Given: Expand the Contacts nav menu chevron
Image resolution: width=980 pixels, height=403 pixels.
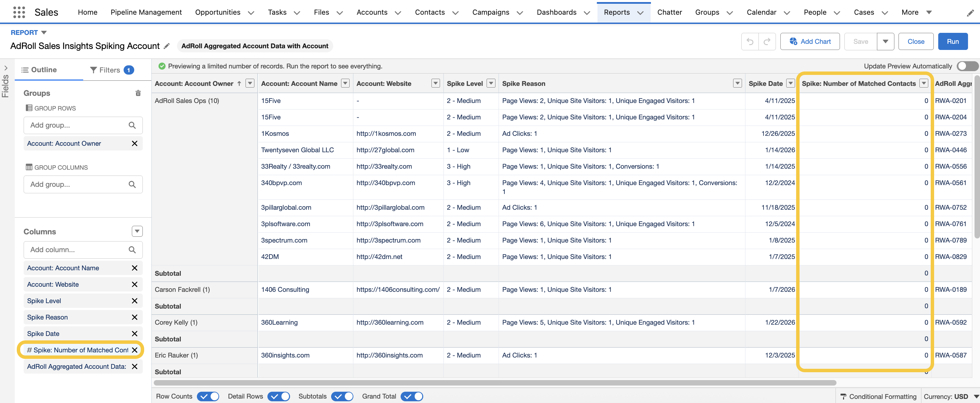Looking at the screenshot, I should 455,13.
